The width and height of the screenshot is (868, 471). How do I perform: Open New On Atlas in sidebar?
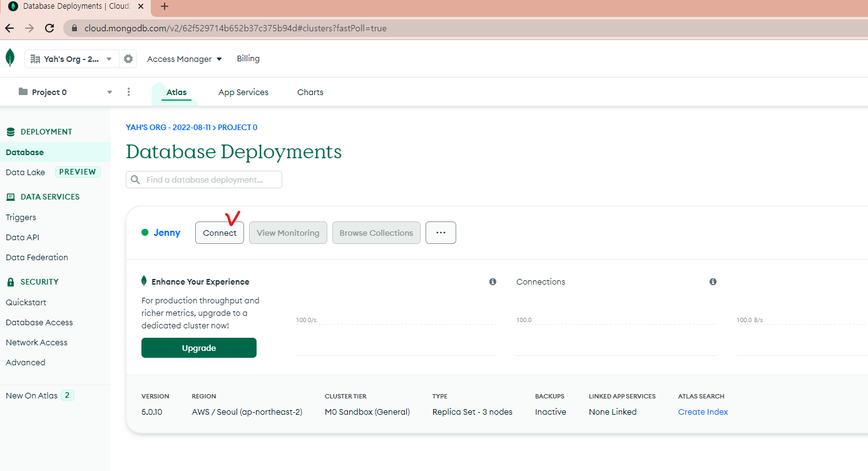(31, 395)
